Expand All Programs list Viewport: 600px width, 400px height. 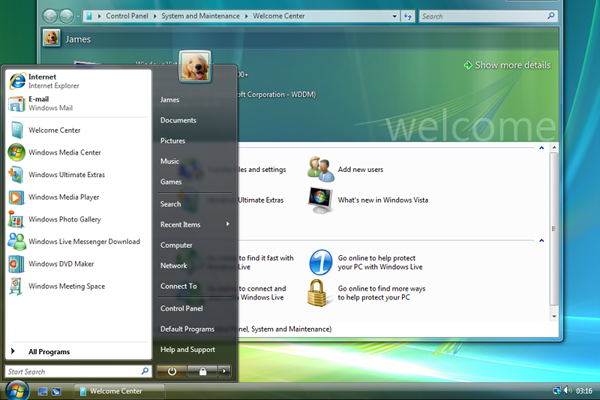tap(50, 352)
